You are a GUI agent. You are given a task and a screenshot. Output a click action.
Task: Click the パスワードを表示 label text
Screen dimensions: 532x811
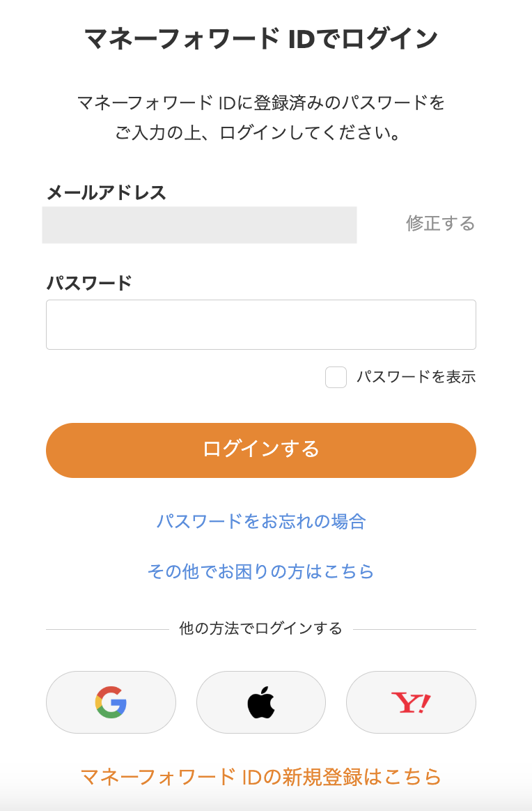(x=416, y=377)
